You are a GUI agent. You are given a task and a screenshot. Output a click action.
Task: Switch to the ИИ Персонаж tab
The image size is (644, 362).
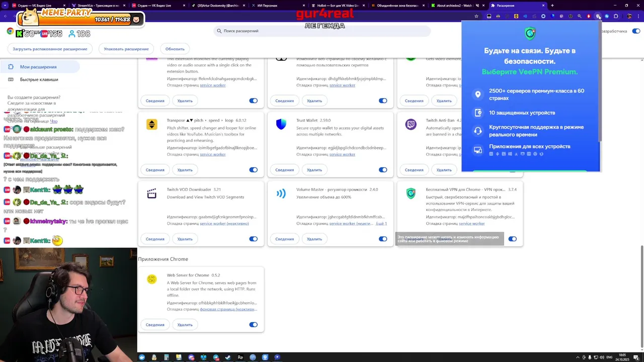tap(278, 6)
